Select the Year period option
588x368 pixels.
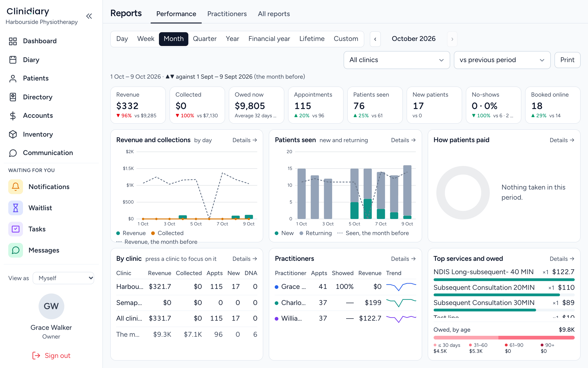232,39
